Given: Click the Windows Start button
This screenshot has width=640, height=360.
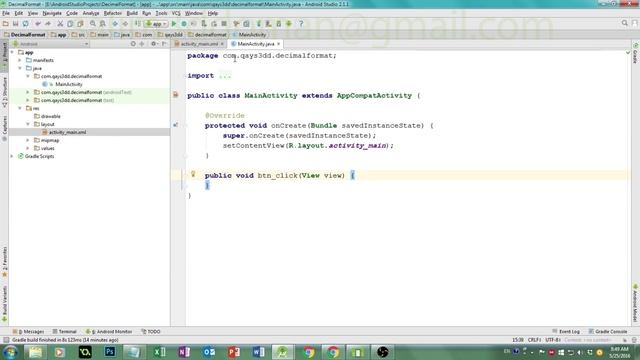Looking at the screenshot, I should [x=10, y=352].
